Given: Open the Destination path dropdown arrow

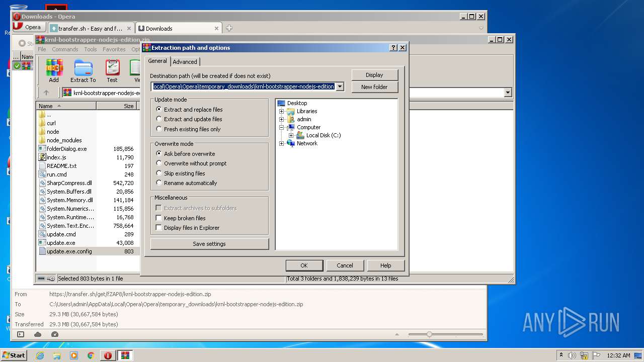Looking at the screenshot, I should 340,86.
